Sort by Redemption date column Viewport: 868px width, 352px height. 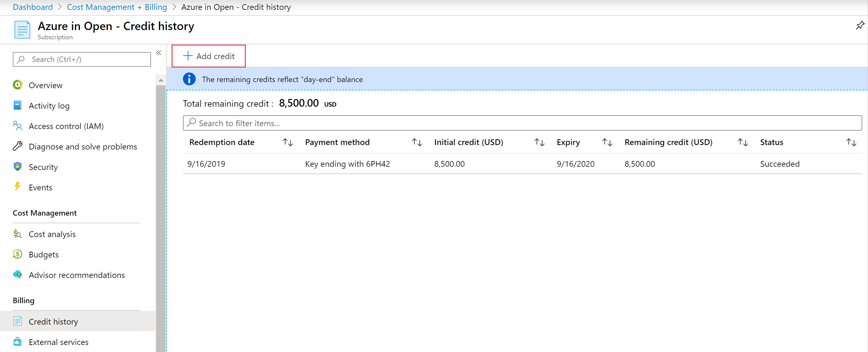pyautogui.click(x=288, y=142)
